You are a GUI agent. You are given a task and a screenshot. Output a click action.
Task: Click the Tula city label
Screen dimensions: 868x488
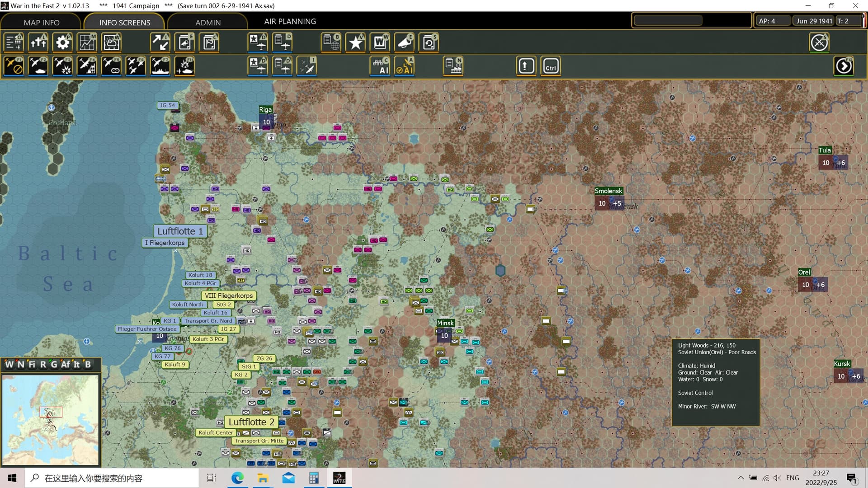pyautogui.click(x=825, y=150)
